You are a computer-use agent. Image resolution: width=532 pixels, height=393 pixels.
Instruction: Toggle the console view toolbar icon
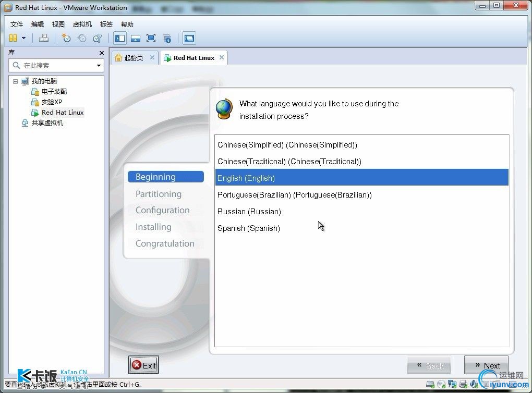coord(189,38)
